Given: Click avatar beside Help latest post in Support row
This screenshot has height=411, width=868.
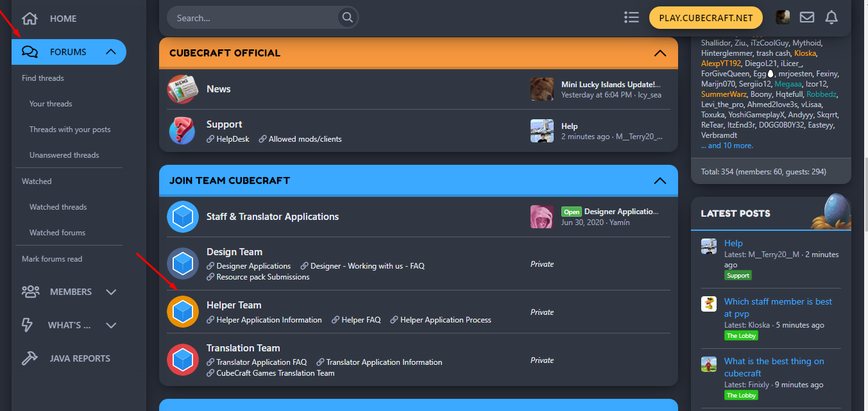Looking at the screenshot, I should (542, 131).
